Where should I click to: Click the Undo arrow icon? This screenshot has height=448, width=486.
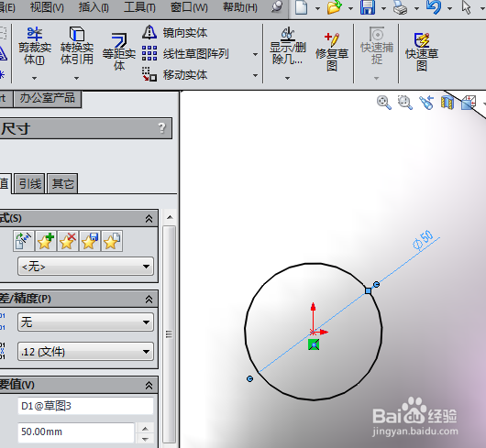pyautogui.click(x=434, y=7)
